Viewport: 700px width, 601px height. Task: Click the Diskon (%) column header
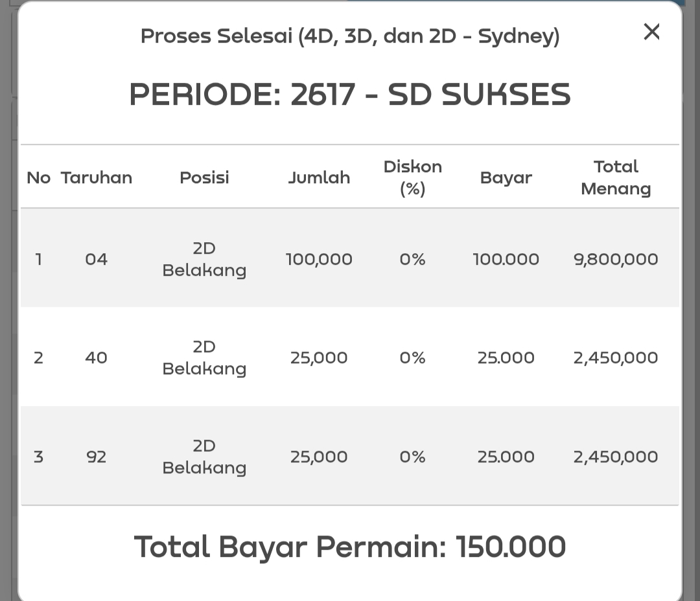click(x=412, y=177)
